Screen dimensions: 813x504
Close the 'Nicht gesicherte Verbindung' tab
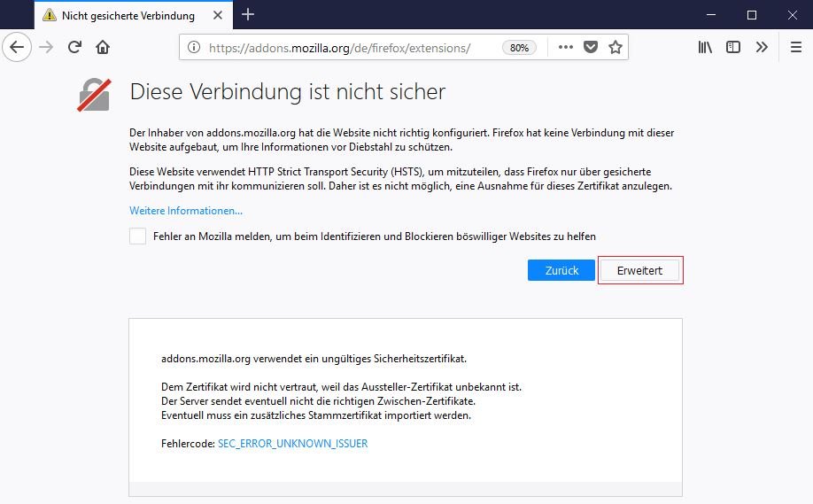[x=218, y=15]
